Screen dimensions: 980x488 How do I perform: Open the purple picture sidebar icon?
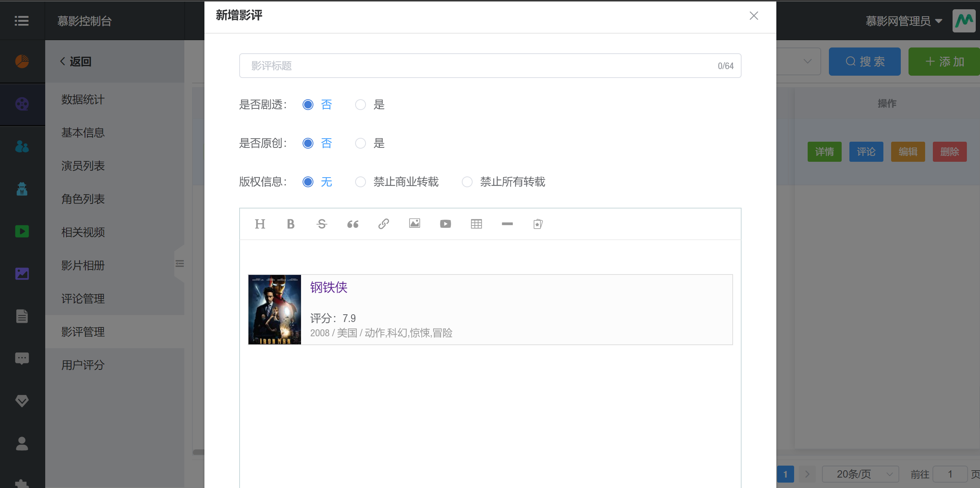[22, 274]
